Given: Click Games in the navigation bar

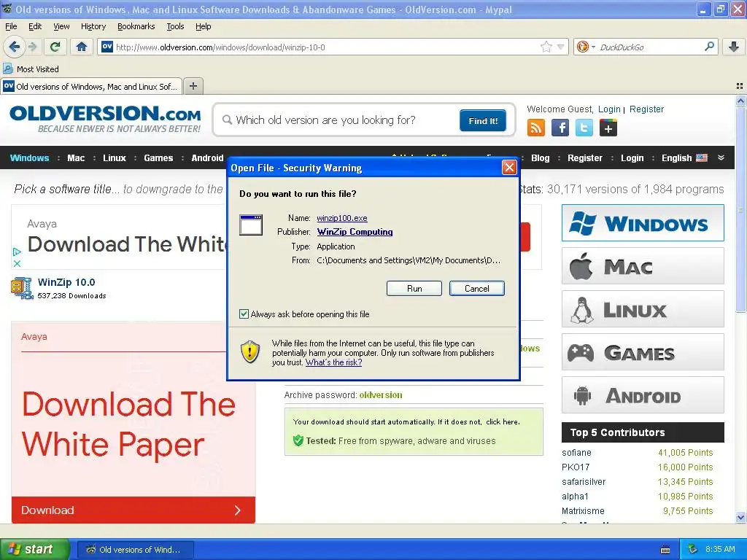Looking at the screenshot, I should [x=158, y=158].
